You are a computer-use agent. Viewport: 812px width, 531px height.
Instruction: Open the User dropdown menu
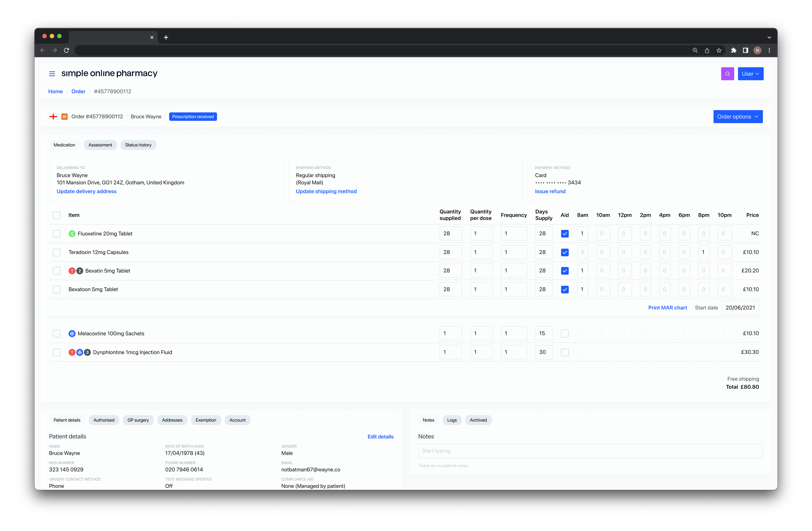coord(750,74)
